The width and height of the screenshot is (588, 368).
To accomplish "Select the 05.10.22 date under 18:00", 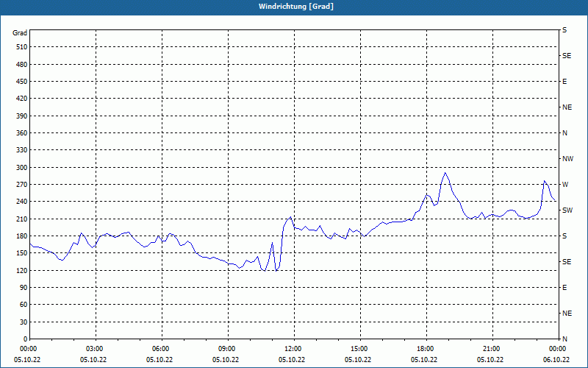I will tap(424, 359).
